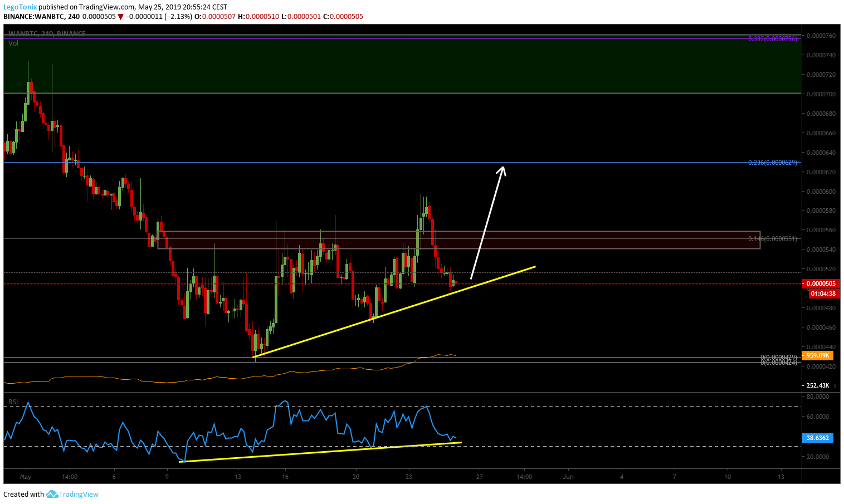Click the price axis label 0.0000460

(821, 327)
